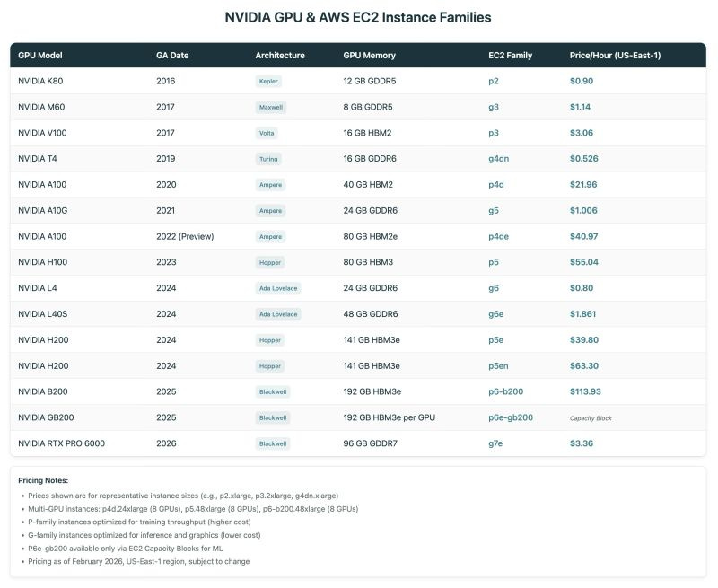Select the Maxwell architecture badge

coord(271,107)
